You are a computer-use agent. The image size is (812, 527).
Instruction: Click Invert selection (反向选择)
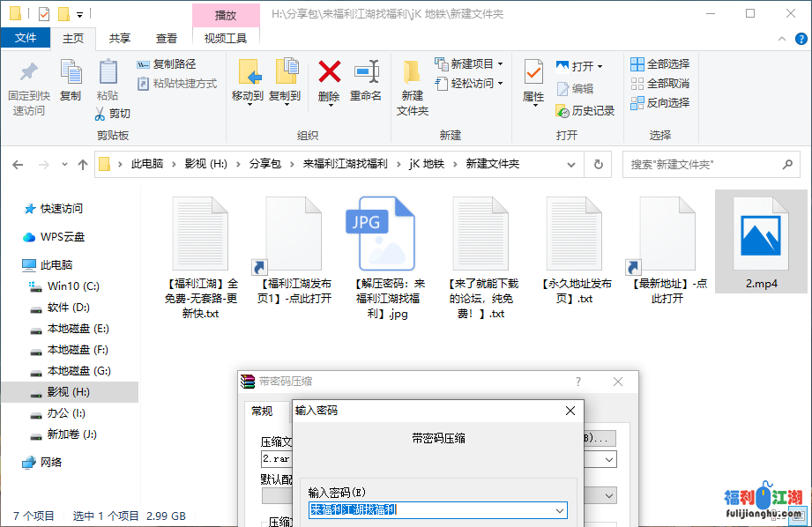660,102
